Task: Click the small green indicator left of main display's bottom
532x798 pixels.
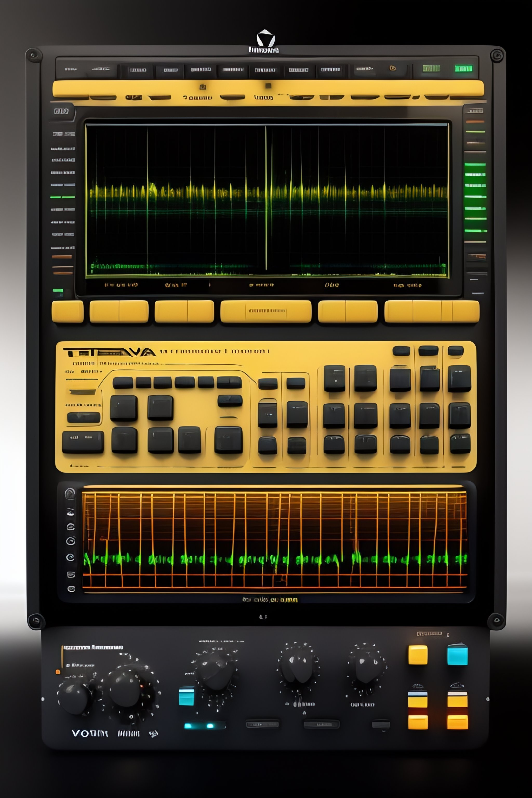Action: pos(58,291)
